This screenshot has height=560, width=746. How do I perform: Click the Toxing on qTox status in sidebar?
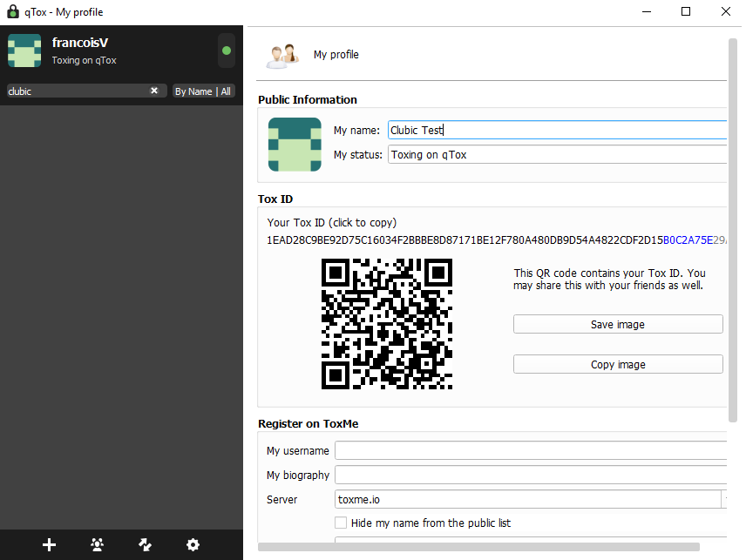[85, 60]
